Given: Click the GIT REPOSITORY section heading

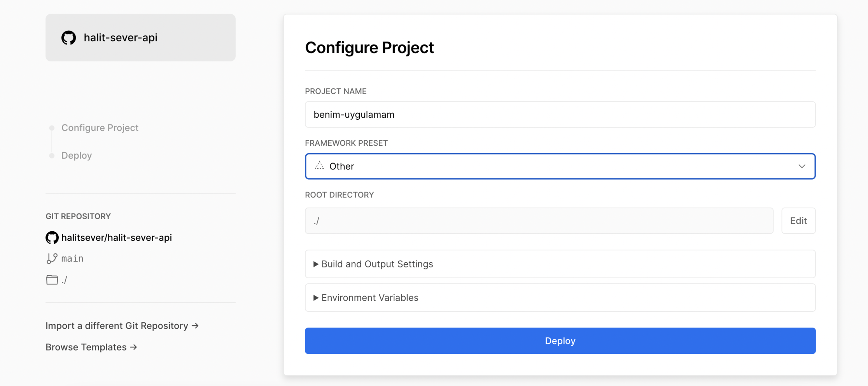Looking at the screenshot, I should [78, 216].
